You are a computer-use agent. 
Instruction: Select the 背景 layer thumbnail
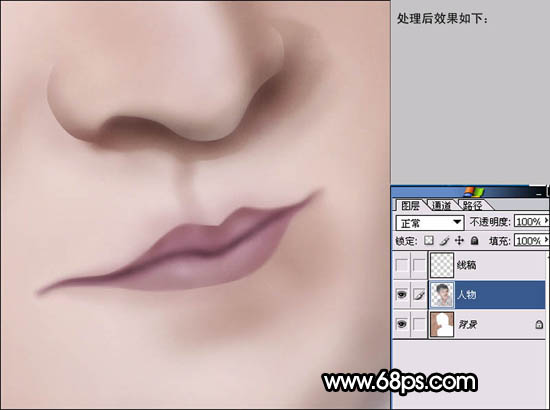(x=442, y=324)
